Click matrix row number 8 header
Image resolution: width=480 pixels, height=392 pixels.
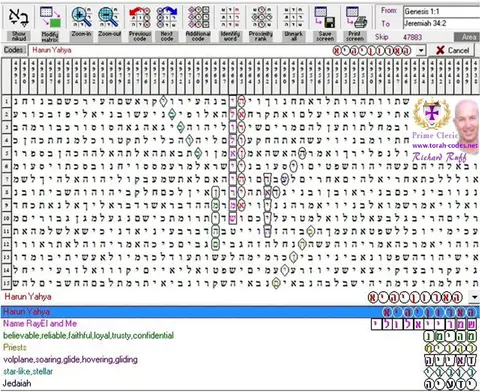coord(6,192)
